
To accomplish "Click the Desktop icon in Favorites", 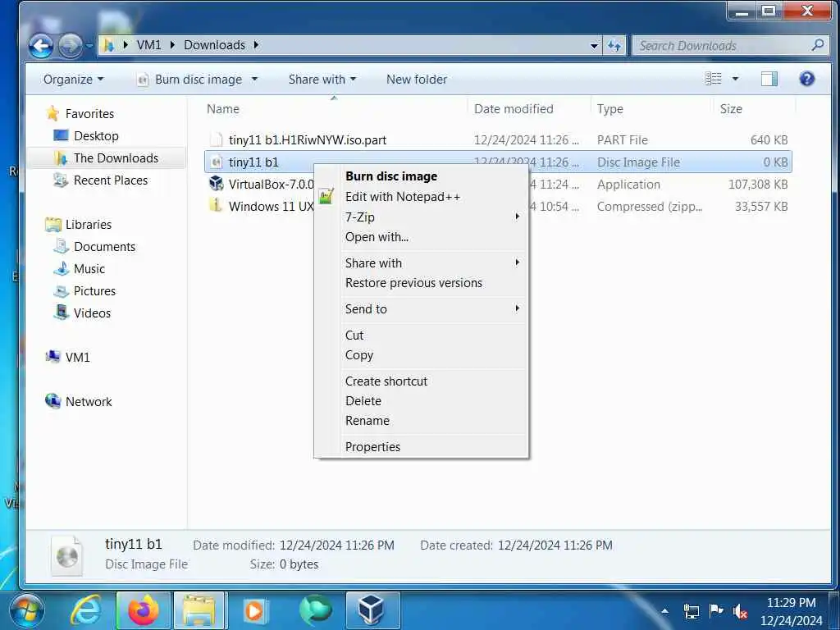I will [x=61, y=135].
